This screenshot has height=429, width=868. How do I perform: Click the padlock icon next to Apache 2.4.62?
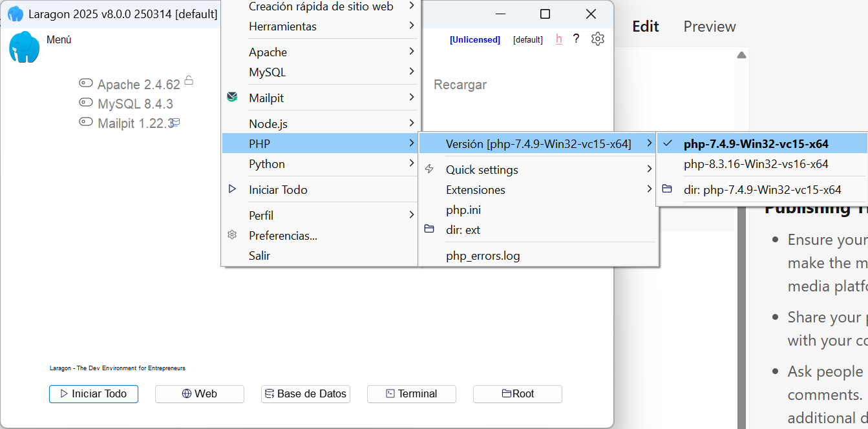[189, 80]
